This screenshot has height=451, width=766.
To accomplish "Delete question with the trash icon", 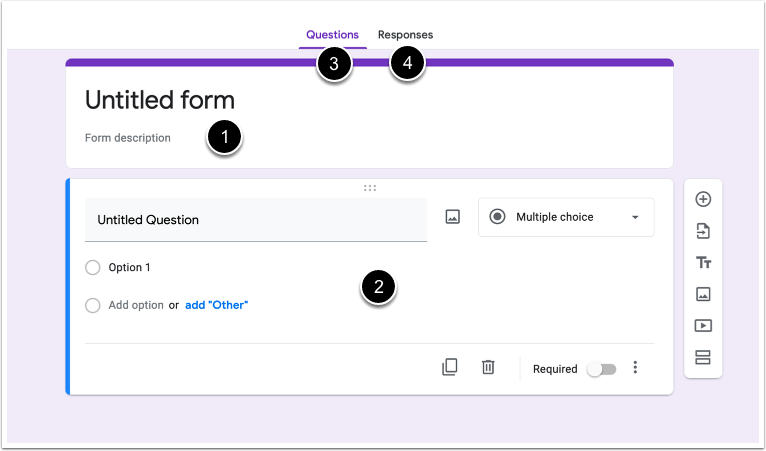I will click(x=488, y=367).
